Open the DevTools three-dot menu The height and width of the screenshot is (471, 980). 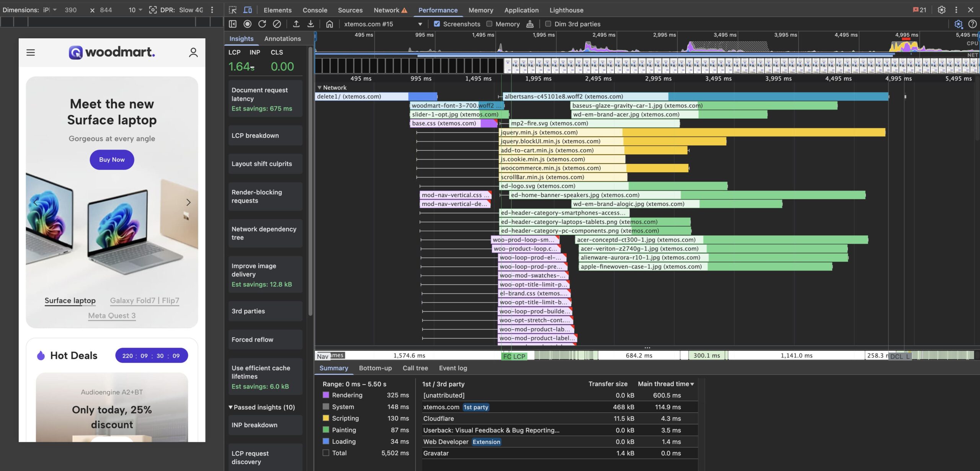[x=956, y=10]
